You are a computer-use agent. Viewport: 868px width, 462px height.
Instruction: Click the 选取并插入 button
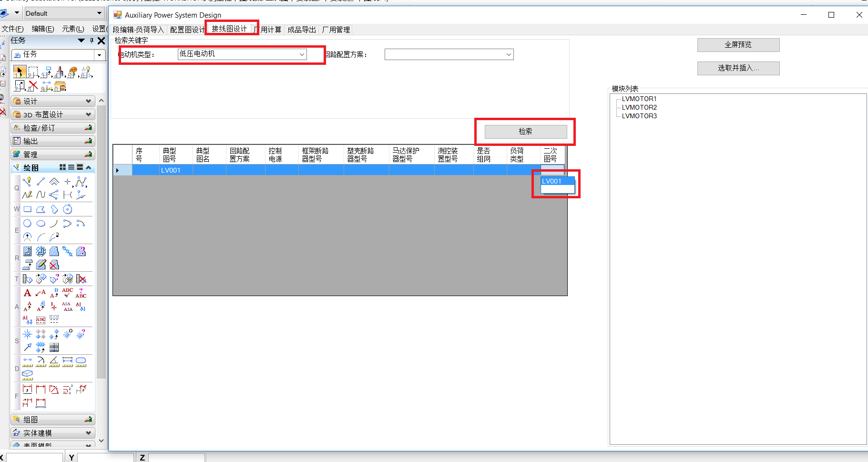coord(738,68)
